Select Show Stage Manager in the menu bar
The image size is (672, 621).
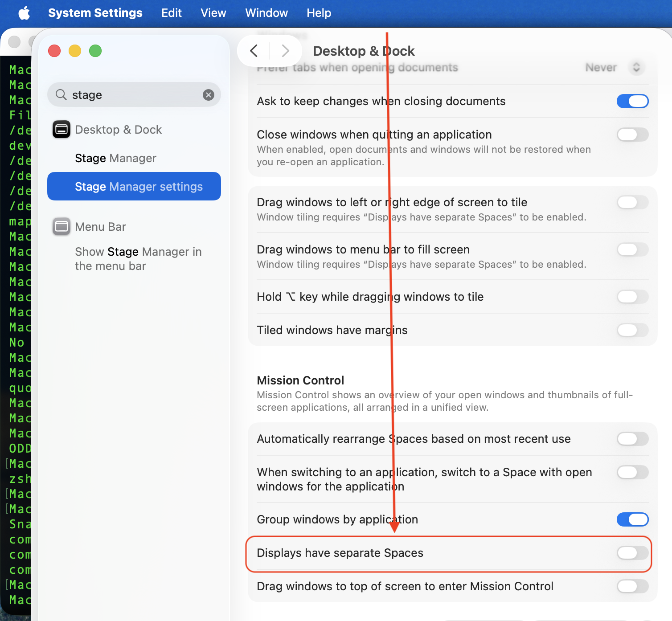pos(134,259)
